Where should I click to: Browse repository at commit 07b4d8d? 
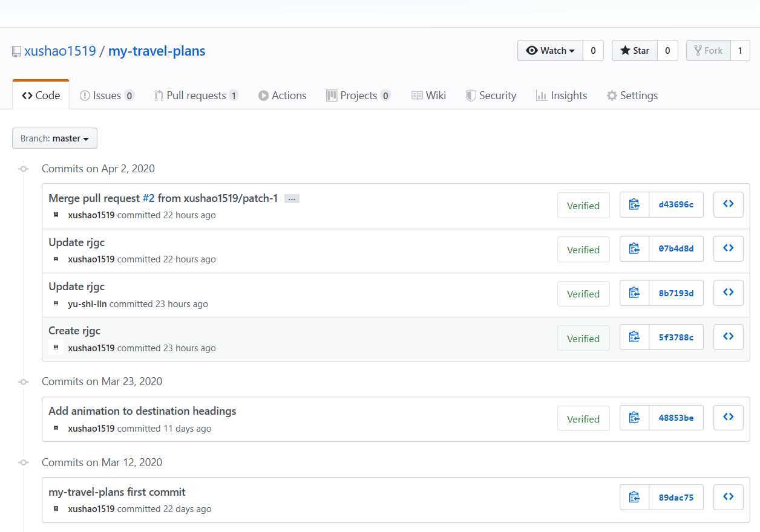point(729,248)
